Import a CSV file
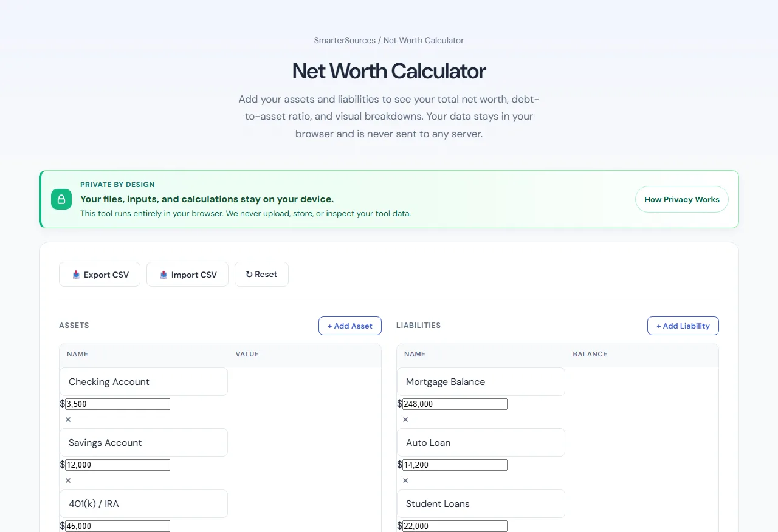 click(187, 274)
